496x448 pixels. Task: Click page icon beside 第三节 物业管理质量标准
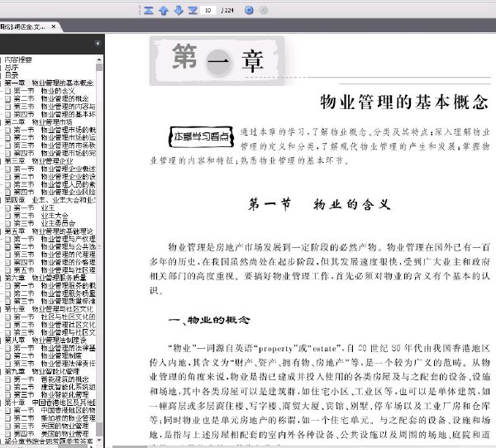click(8, 301)
